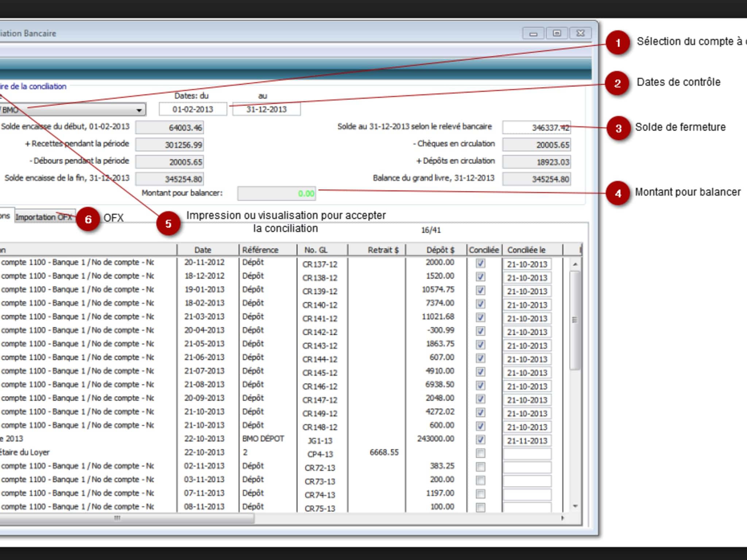Click the Conciliée column header
747x560 pixels.
[484, 250]
